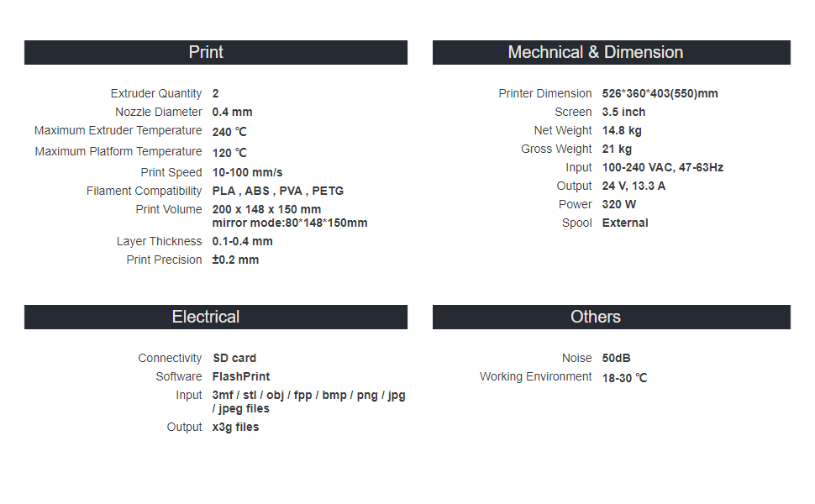Click the 50dB noise value
Image resolution: width=815 pixels, height=504 pixels.
pyautogui.click(x=616, y=358)
